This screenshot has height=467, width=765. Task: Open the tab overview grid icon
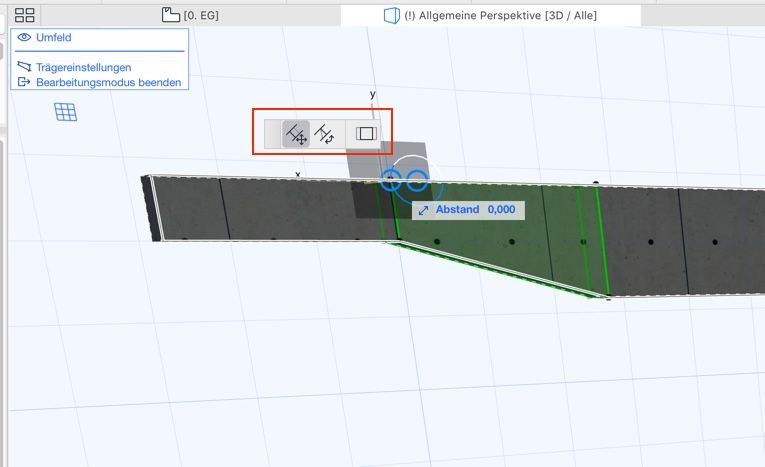pos(24,16)
